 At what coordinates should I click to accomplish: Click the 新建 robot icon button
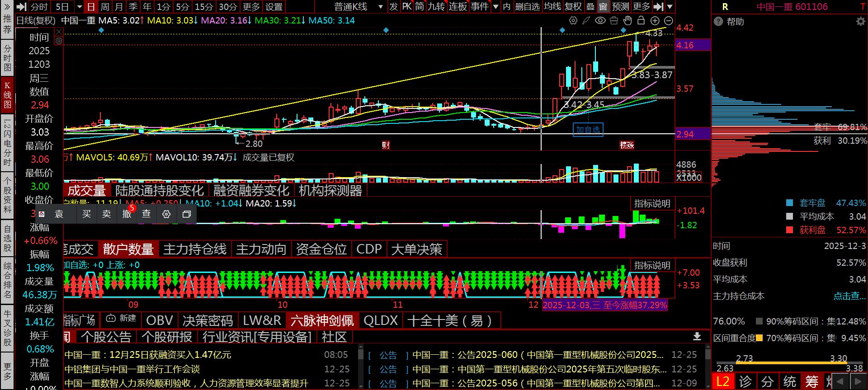pos(121,319)
